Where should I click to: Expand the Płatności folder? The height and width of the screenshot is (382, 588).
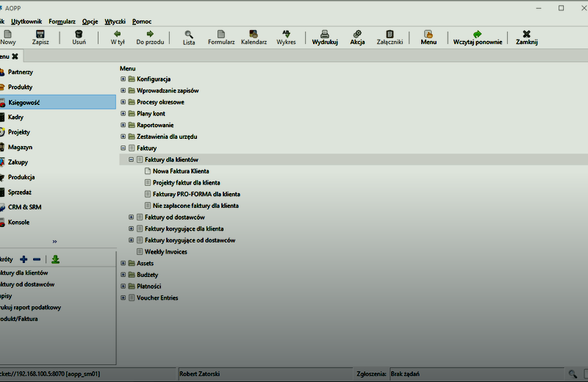[x=123, y=286]
